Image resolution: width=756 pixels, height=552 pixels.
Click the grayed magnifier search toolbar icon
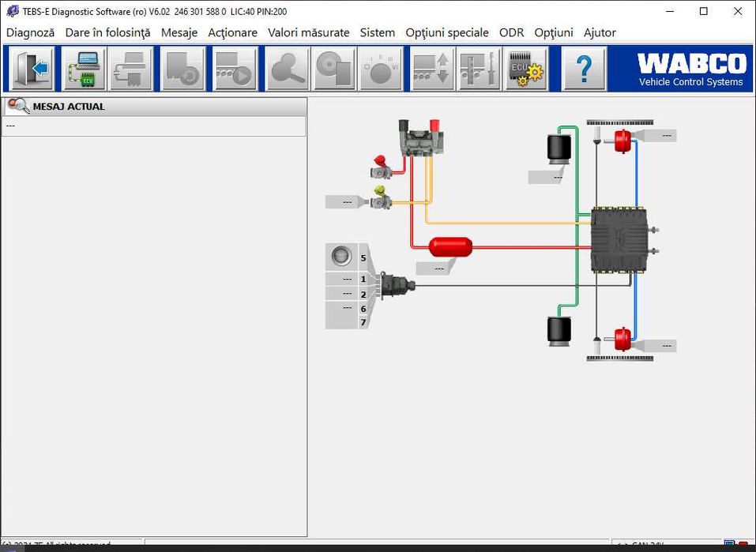click(288, 69)
